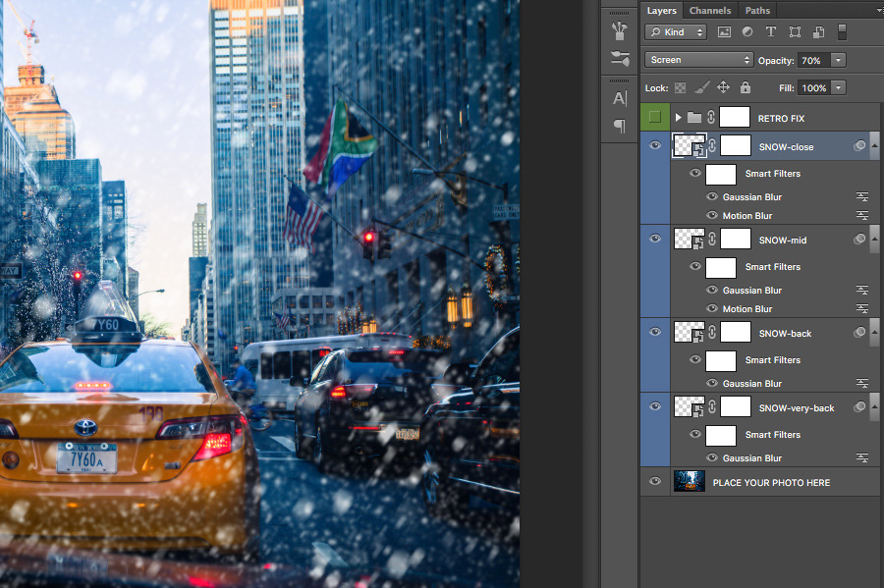Click the lock all padlock icon
The height and width of the screenshot is (588, 884).
(746, 87)
